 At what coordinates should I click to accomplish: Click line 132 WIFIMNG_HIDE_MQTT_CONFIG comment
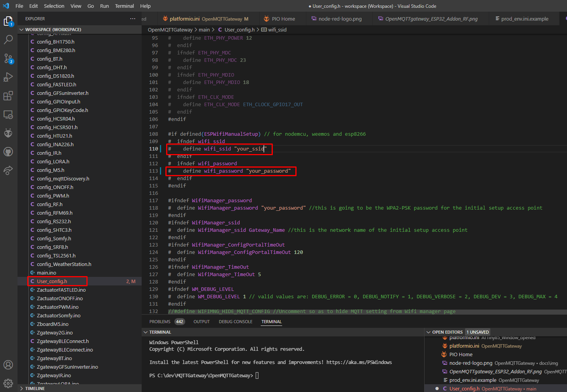pyautogui.click(x=312, y=311)
